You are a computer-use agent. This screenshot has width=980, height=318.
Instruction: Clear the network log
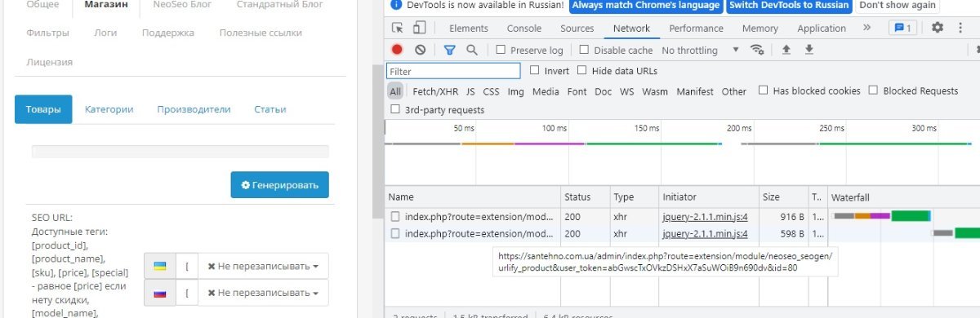click(420, 50)
